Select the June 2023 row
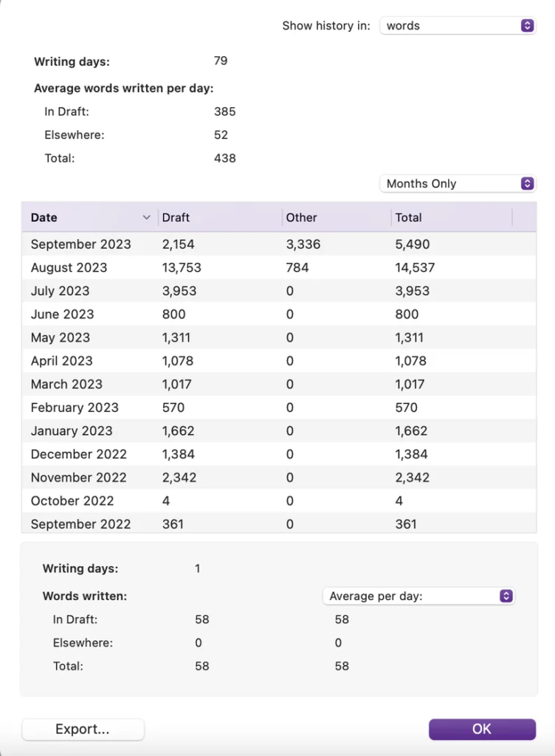Screen dimensions: 555x756 tap(279, 315)
